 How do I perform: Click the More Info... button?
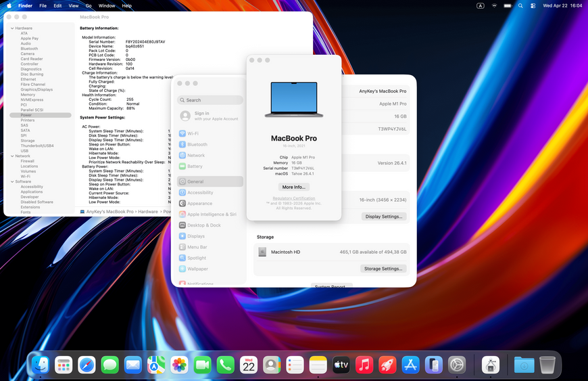[x=293, y=187]
